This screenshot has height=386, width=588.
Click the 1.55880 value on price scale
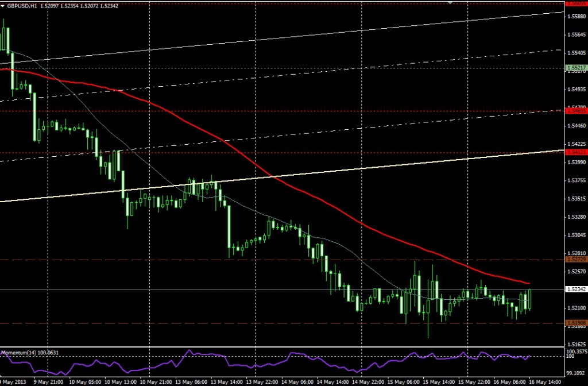point(576,16)
